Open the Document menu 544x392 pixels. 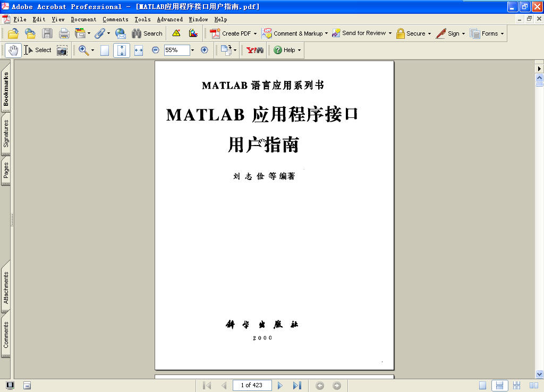tap(83, 20)
